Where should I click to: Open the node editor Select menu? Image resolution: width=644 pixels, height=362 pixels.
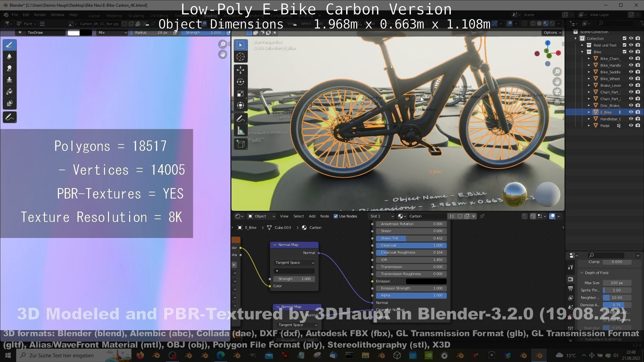[299, 216]
